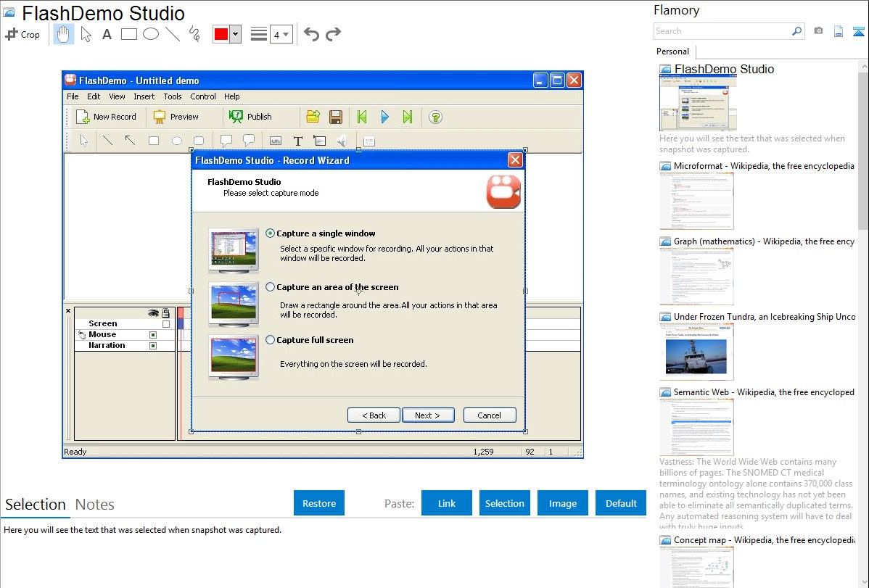Click the blue play button in FlashDemo
The height and width of the screenshot is (588, 869).
(385, 117)
